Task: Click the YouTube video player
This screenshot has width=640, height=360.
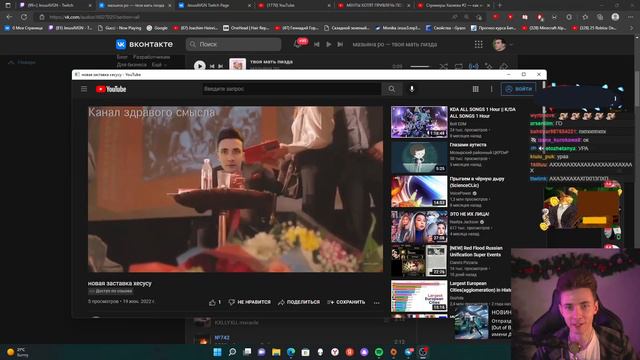Action: (236, 189)
